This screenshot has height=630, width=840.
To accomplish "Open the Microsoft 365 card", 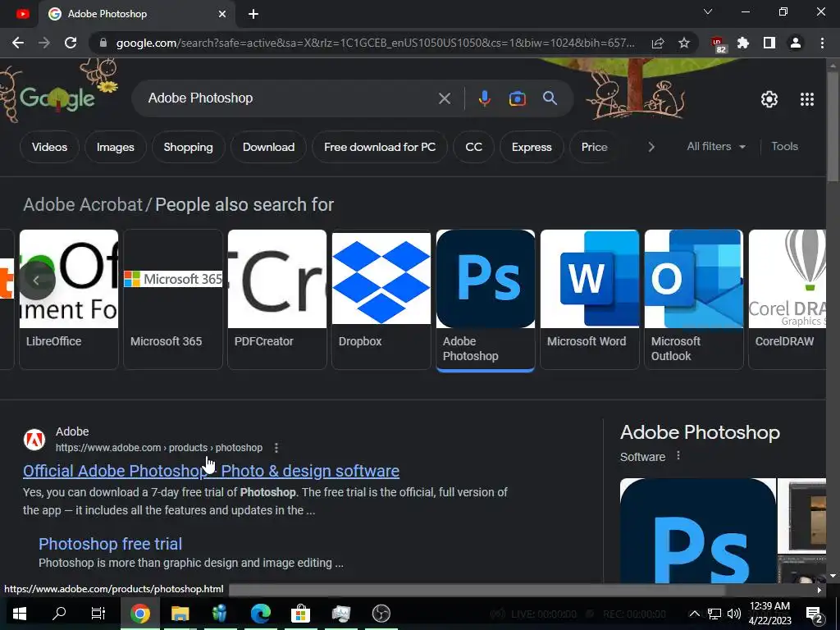I will [172, 299].
